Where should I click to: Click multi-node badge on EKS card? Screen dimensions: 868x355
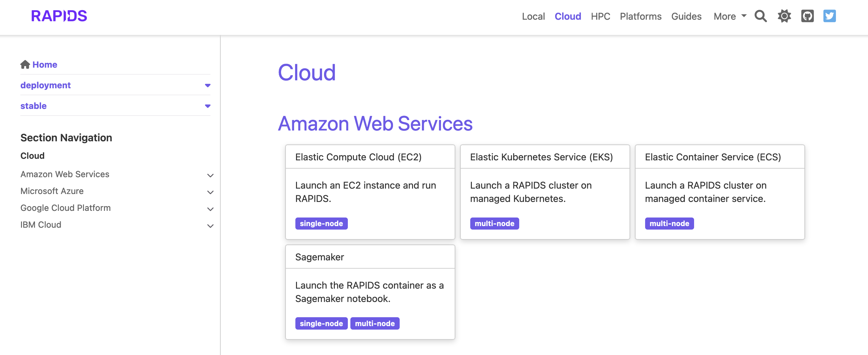494,224
